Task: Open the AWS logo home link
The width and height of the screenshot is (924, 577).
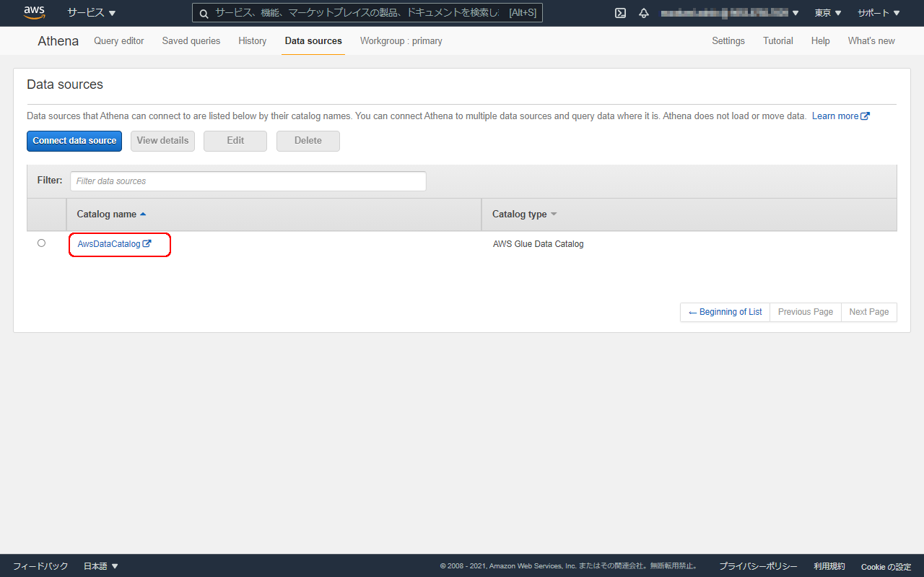Action: click(x=34, y=12)
